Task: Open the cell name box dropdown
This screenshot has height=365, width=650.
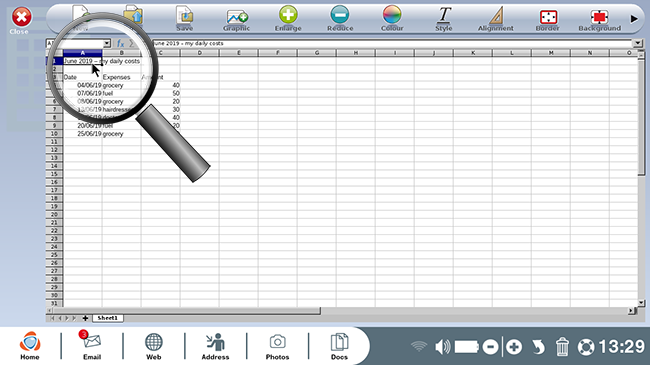Action: pyautogui.click(x=107, y=44)
